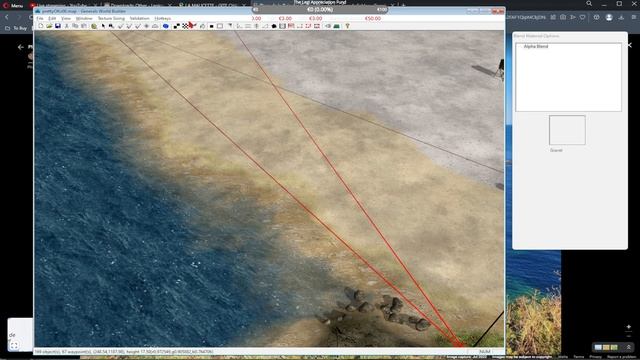Click the browser camera snapshot icon
Screen dimensions: 640x360
[x=563, y=18]
